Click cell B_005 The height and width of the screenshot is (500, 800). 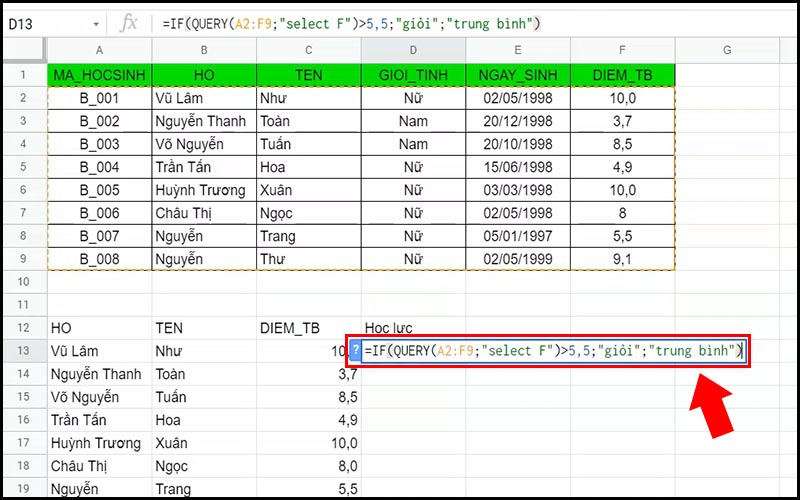coord(99,190)
